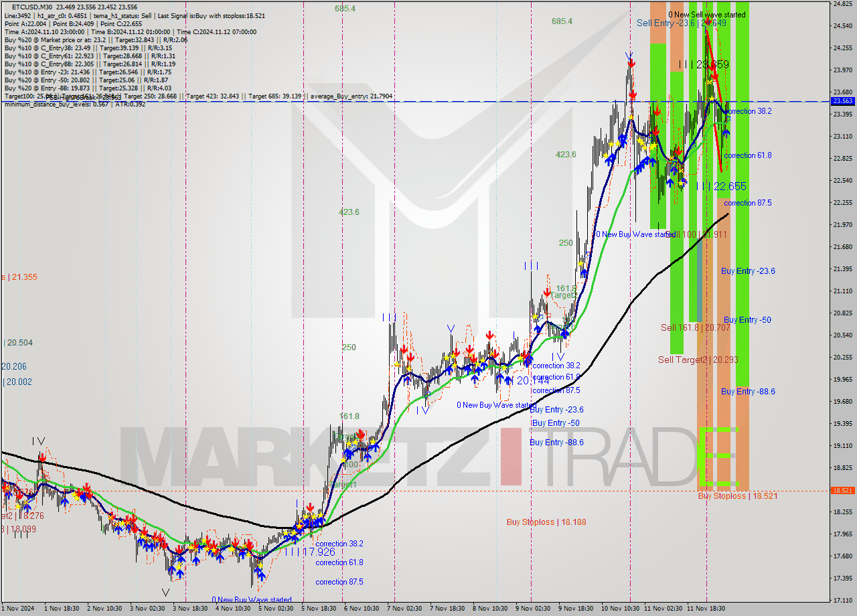The height and width of the screenshot is (616, 857).
Task: Select the 'Sell 161.8 | 20.707' label
Action: point(696,327)
